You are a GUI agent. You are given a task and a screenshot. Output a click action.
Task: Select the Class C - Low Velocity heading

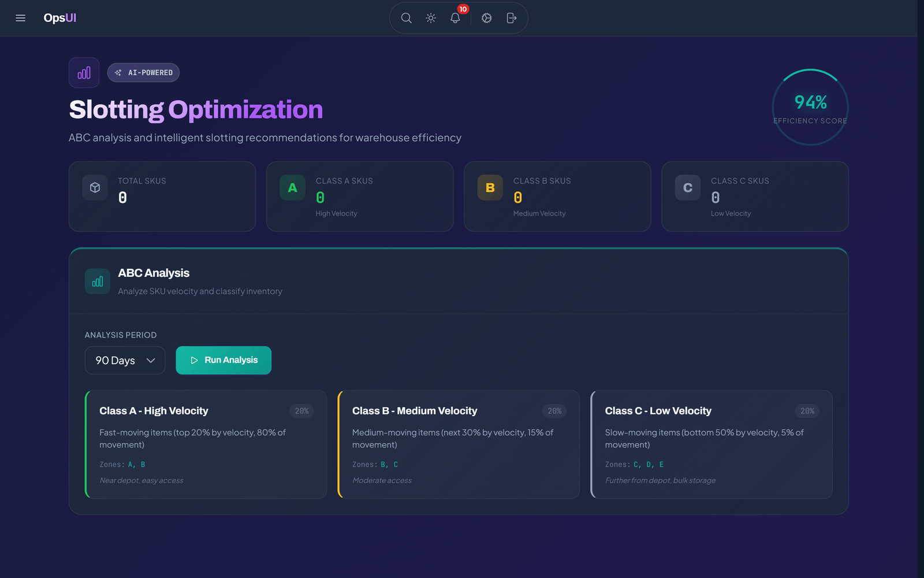[658, 411]
